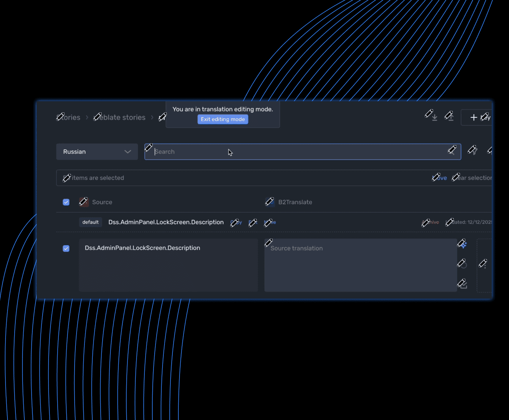Screen dimensions: 509x420
Task: Click the Copy link next to key name
Action: 236,222
